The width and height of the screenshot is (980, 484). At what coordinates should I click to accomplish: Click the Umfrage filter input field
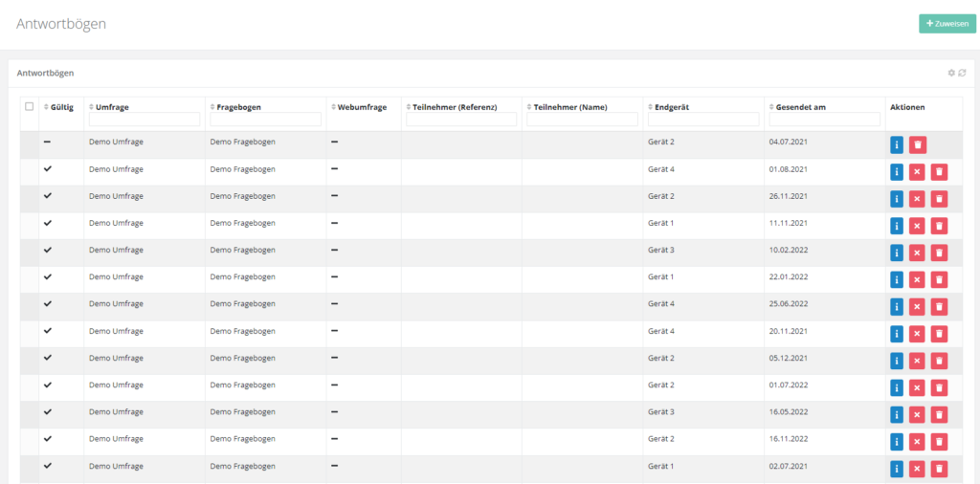pos(145,120)
